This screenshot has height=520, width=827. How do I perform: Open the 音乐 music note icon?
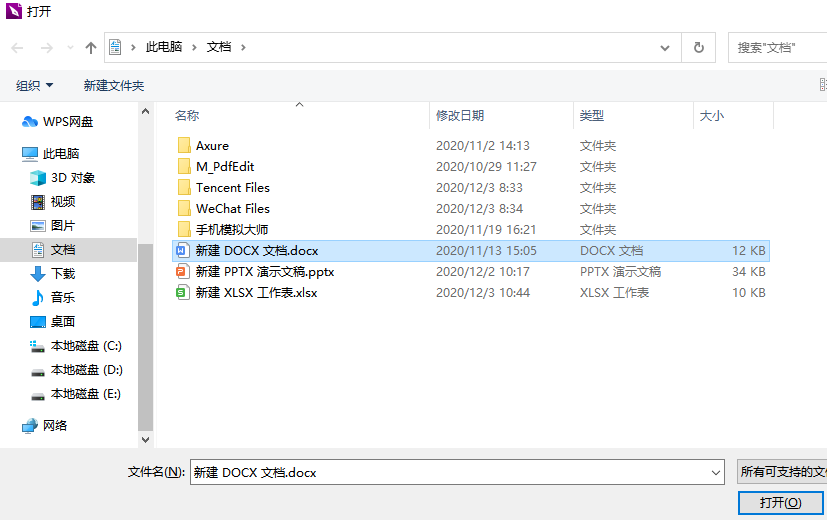coord(38,297)
